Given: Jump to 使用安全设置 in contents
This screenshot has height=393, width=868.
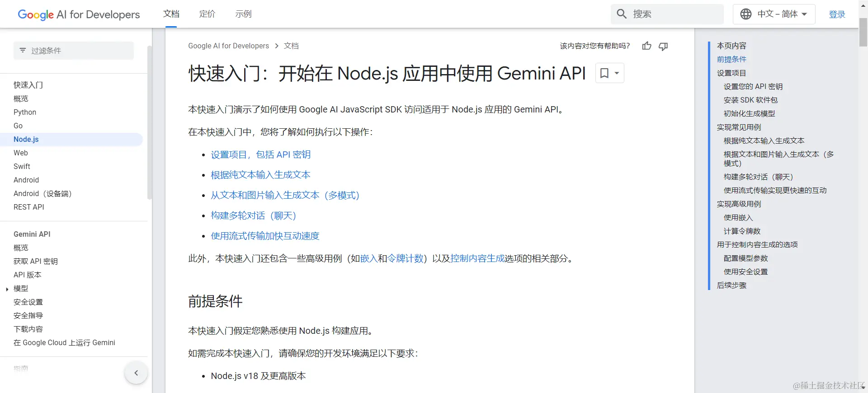Looking at the screenshot, I should point(745,271).
